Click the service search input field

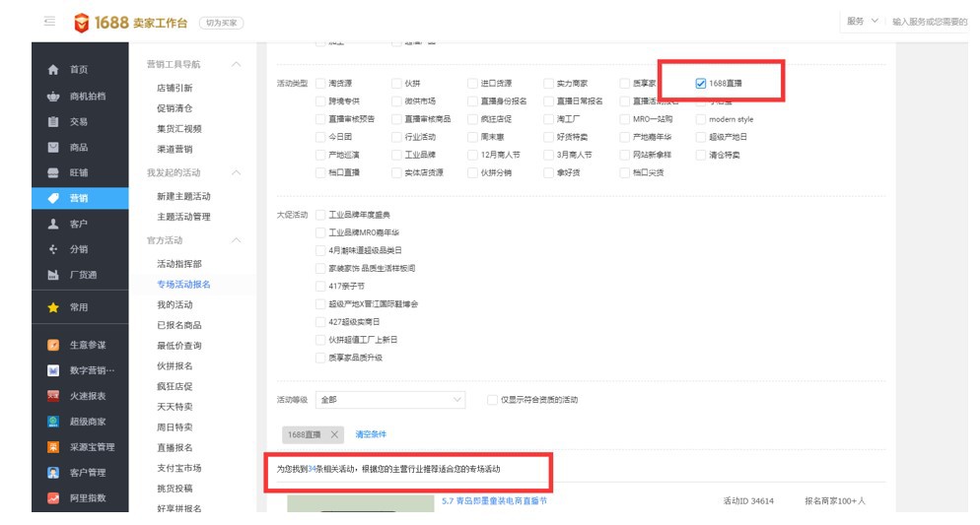[932, 22]
